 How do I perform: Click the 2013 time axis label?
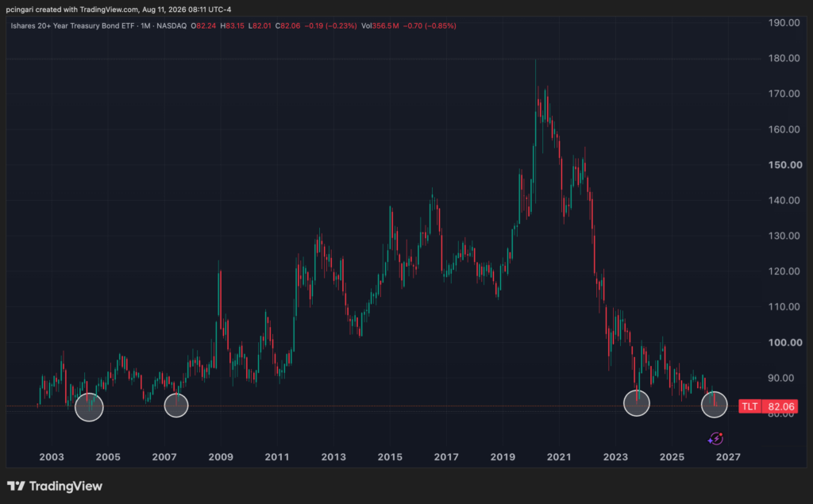point(333,457)
